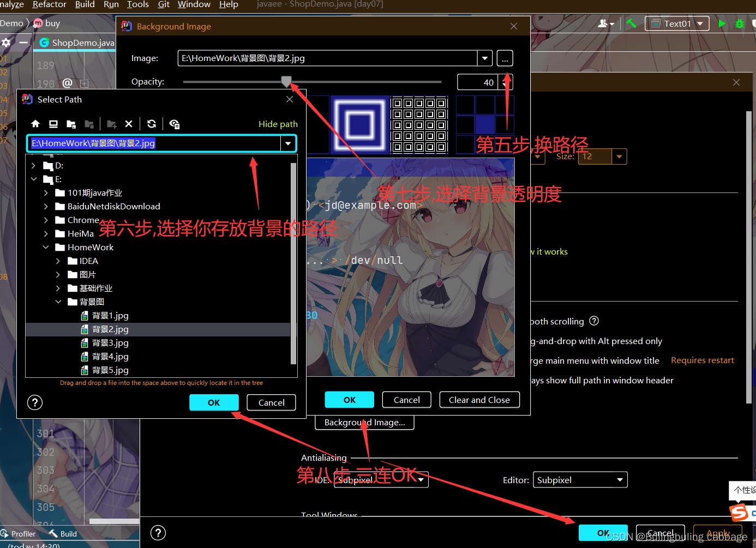756x548 pixels.
Task: Build project with the hammer icon
Action: click(x=631, y=23)
